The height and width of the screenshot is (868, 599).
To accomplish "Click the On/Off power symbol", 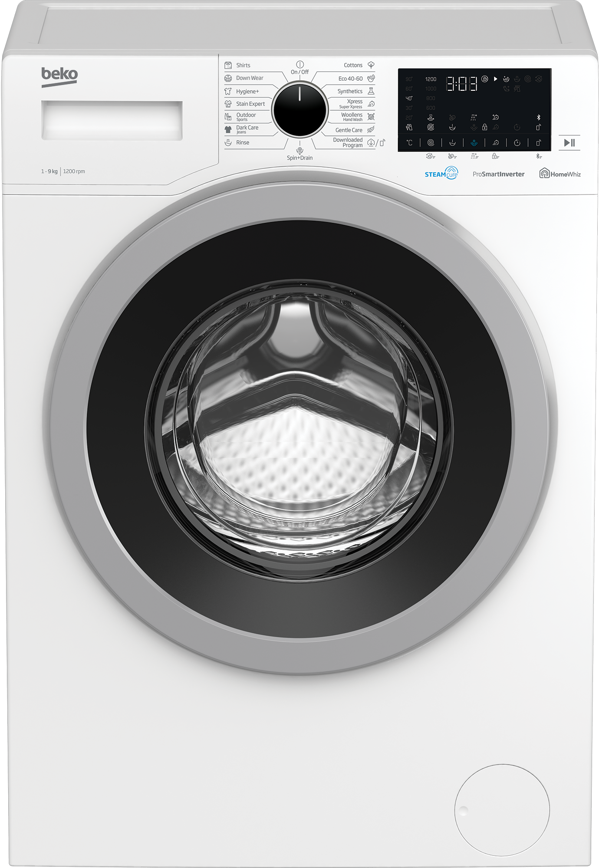I will 299,64.
